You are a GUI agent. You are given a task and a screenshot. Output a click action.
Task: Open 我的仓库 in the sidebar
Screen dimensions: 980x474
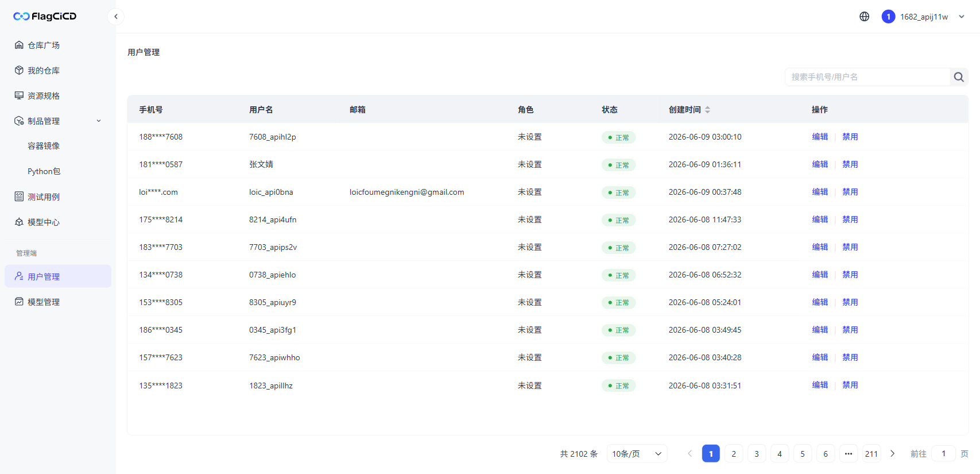[x=58, y=70]
